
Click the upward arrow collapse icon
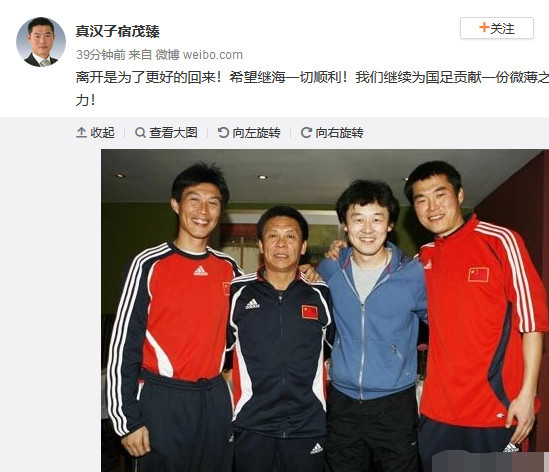tap(81, 133)
